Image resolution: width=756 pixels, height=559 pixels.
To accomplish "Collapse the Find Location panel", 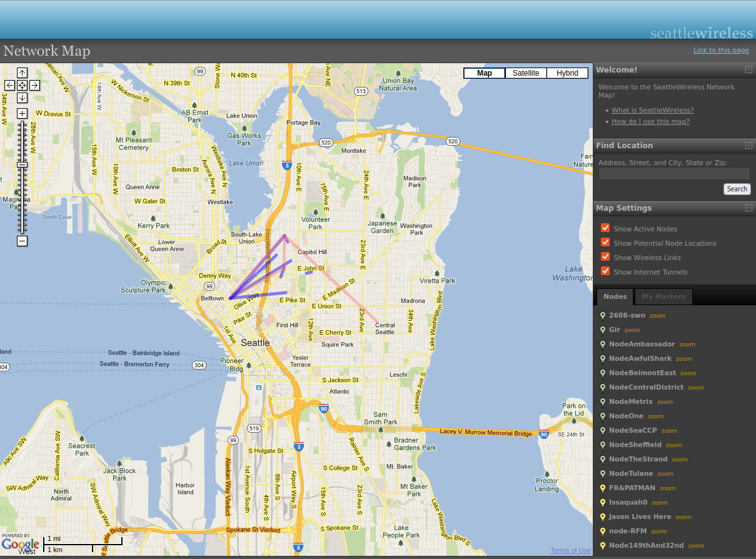I will click(748, 146).
